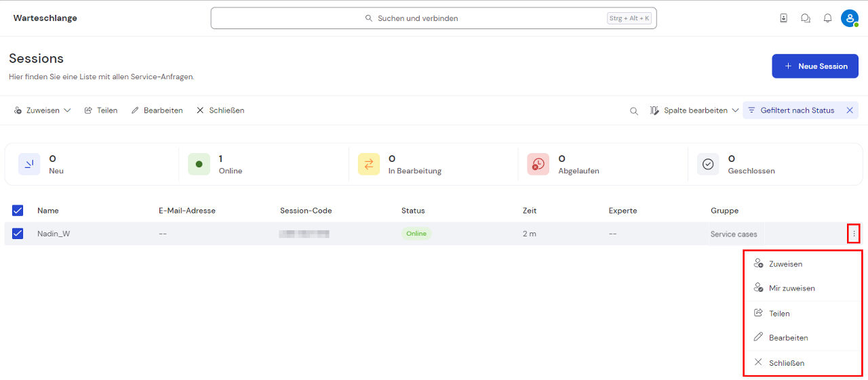Choose Teilen in the context menu

pos(803,314)
